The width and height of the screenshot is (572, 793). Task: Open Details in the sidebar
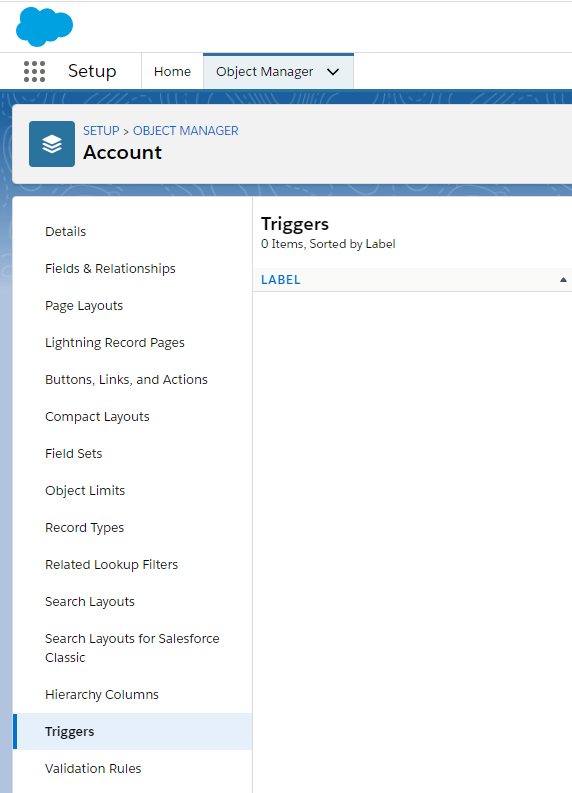pyautogui.click(x=65, y=232)
